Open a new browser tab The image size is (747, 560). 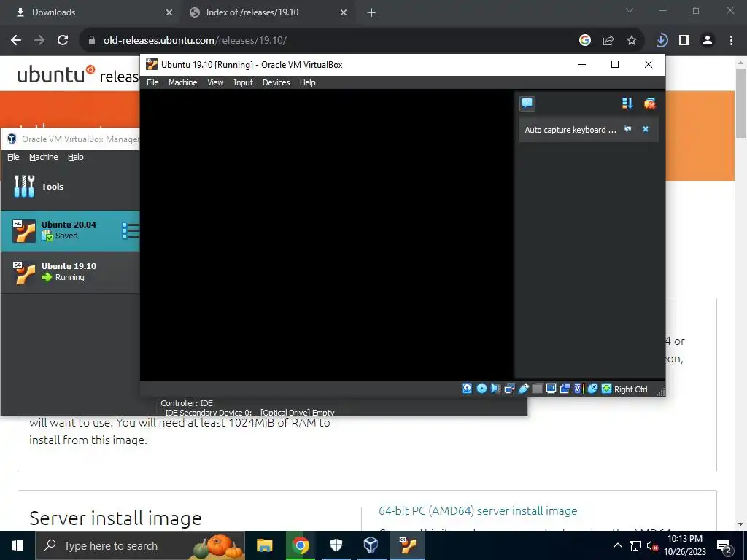[x=371, y=12]
